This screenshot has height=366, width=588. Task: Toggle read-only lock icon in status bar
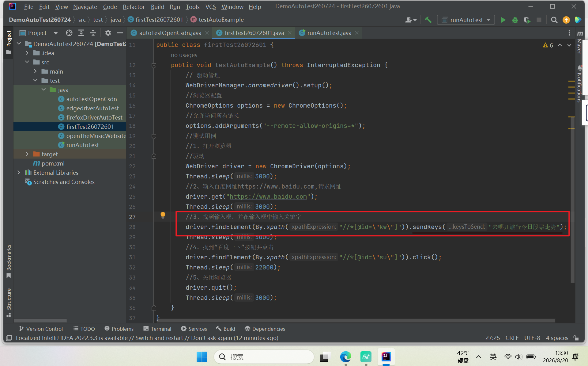576,338
